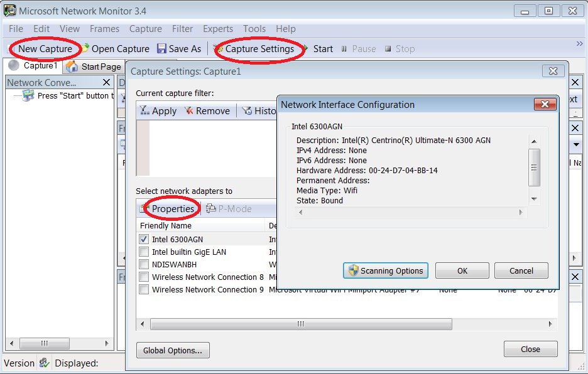Open the File menu
Screen dimensions: 588x374
click(x=16, y=29)
